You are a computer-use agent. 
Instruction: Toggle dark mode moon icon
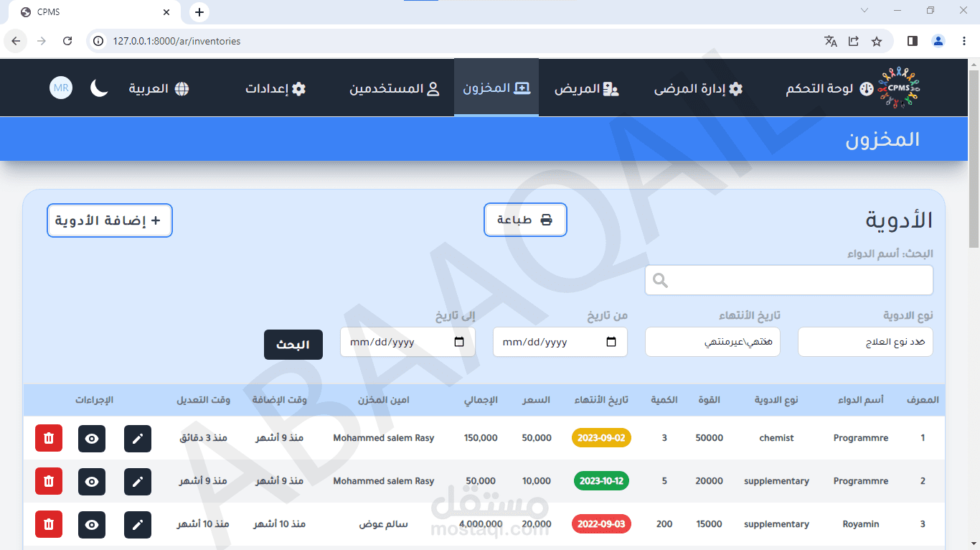tap(99, 88)
